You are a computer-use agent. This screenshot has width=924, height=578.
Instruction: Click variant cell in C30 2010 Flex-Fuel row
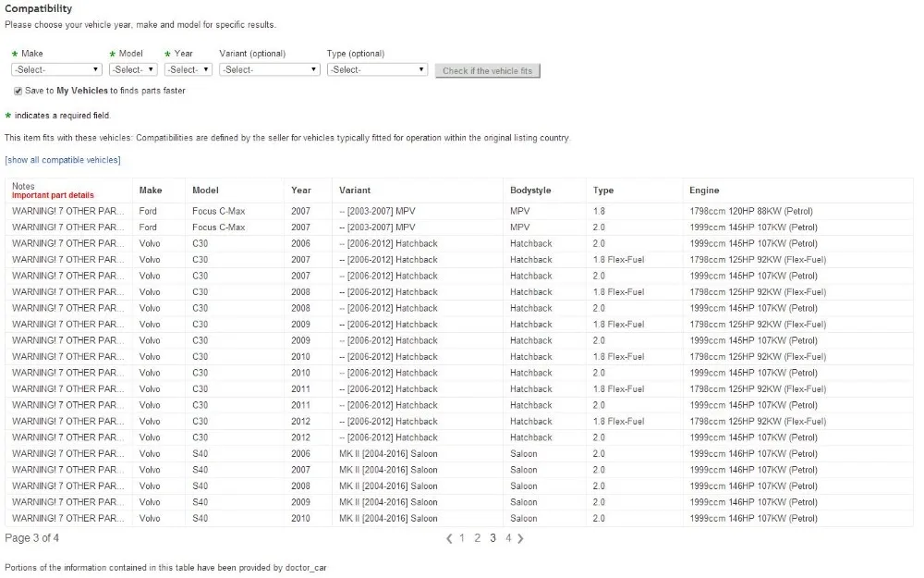[x=388, y=357]
